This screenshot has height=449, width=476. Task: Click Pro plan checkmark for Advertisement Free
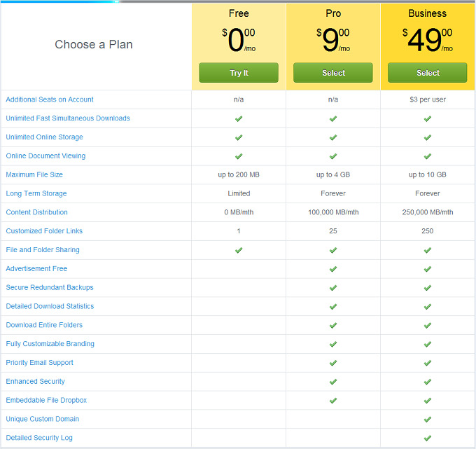click(333, 269)
